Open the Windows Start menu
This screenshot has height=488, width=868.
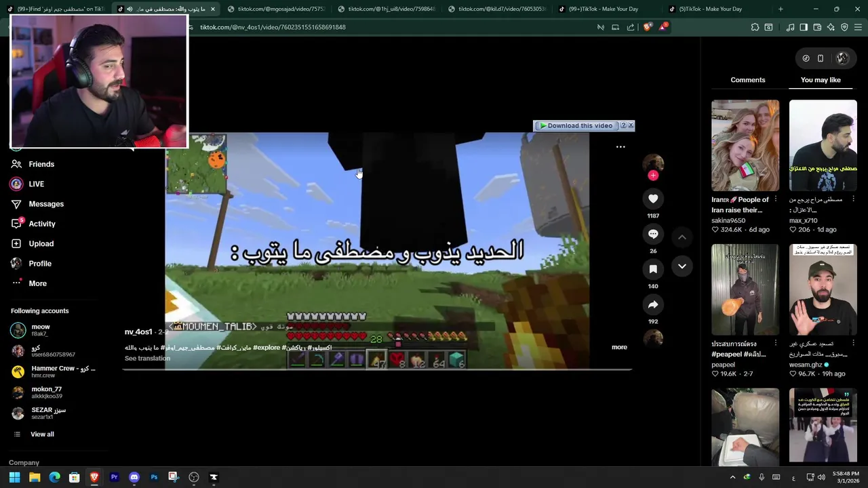[14, 477]
